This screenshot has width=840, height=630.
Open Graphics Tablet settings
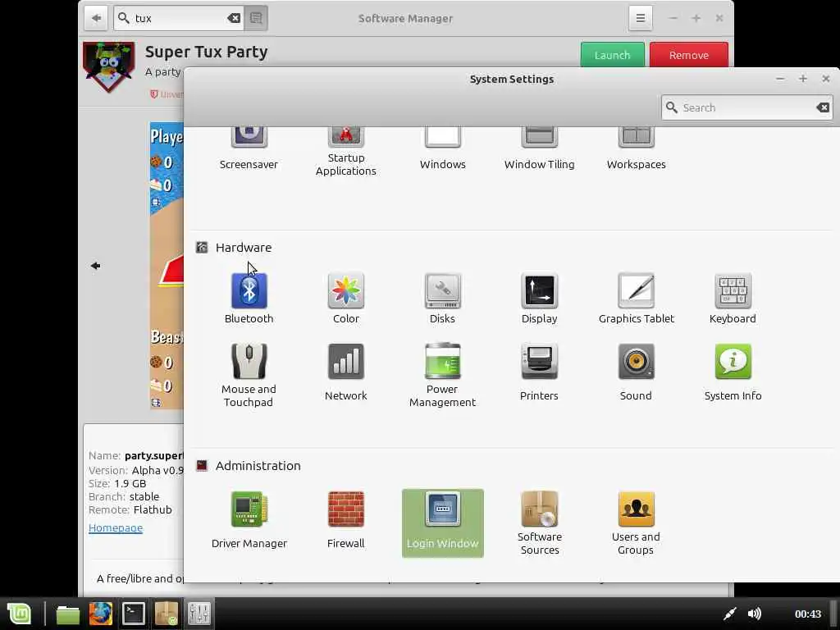(636, 299)
